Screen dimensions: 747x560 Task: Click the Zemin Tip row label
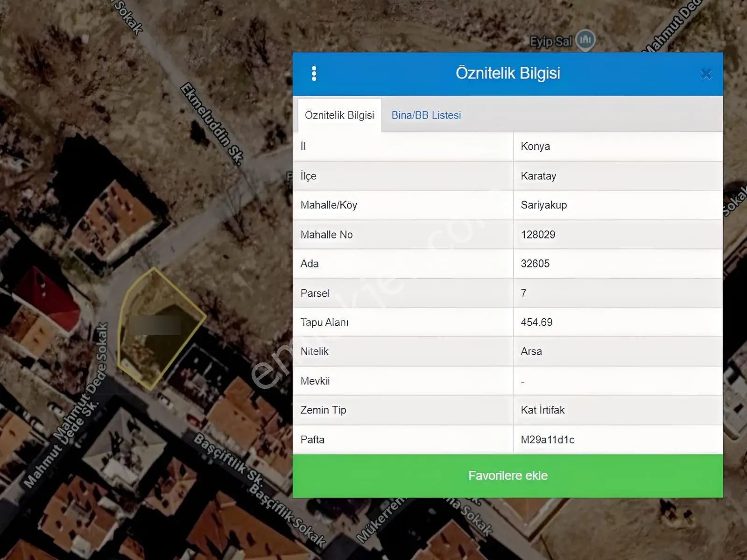(x=323, y=410)
